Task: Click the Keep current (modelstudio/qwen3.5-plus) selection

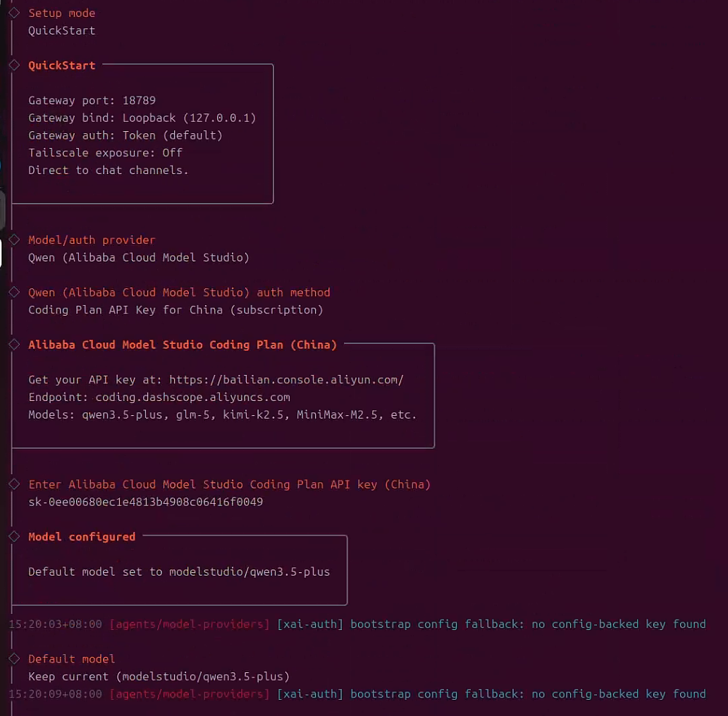Action: click(x=159, y=677)
